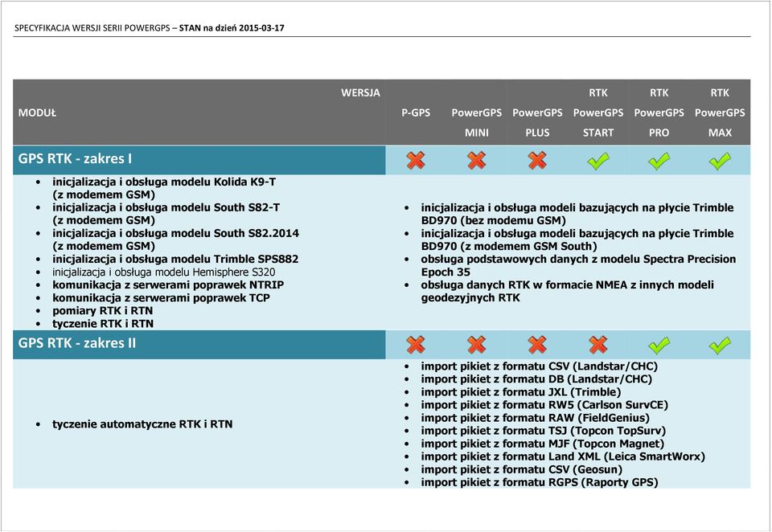
Task: Click the 'GPS RTK - zakres I' section header
Action: 199,159
